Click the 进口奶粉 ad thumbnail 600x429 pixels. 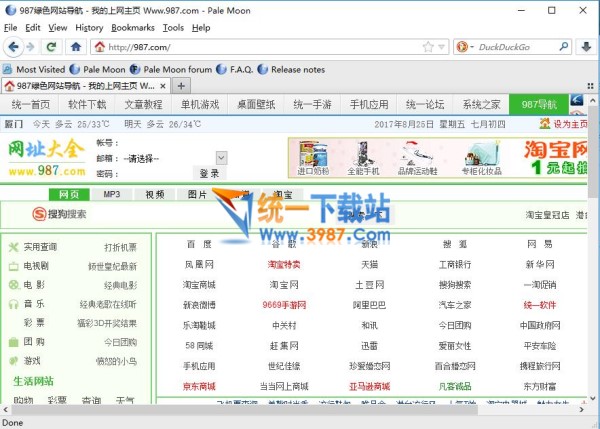[x=313, y=158]
